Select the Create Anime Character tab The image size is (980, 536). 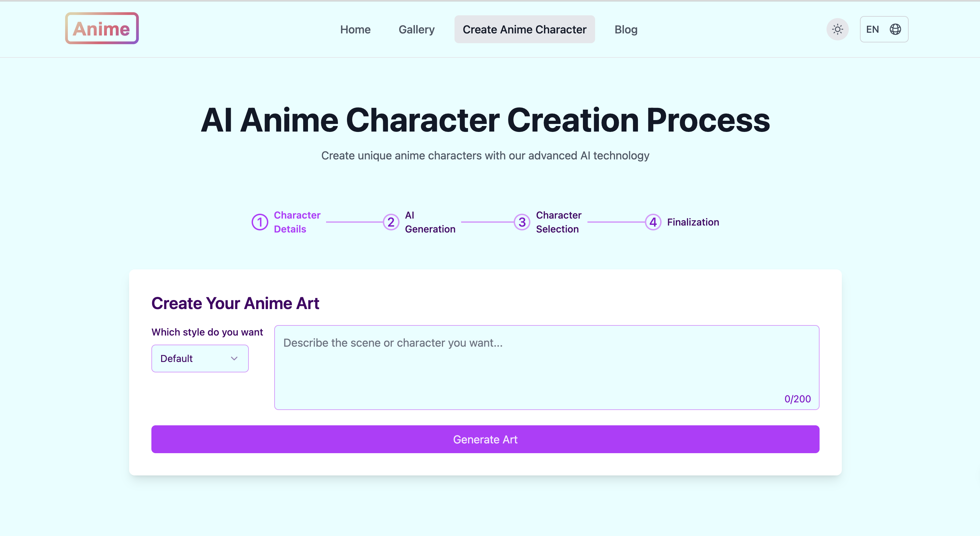pyautogui.click(x=524, y=29)
